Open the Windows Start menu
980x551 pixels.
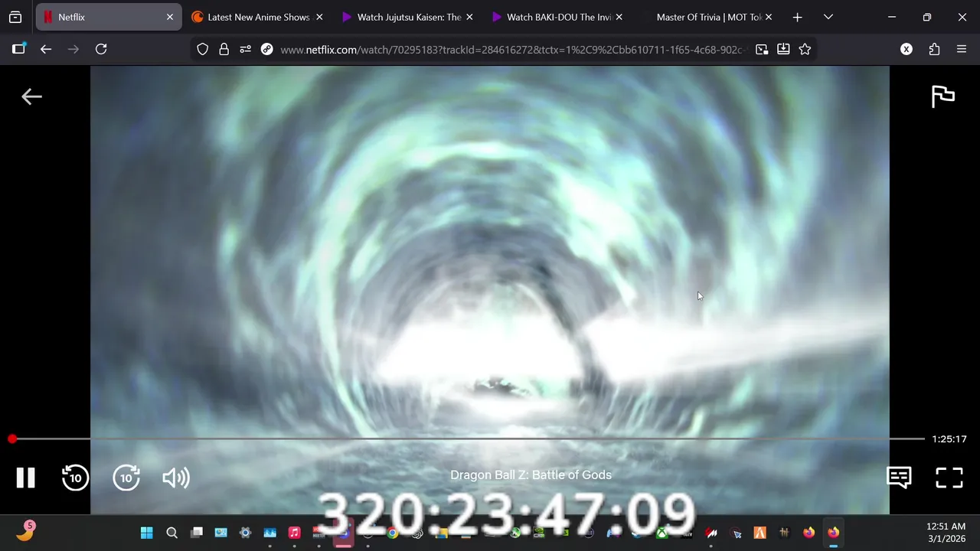click(147, 533)
